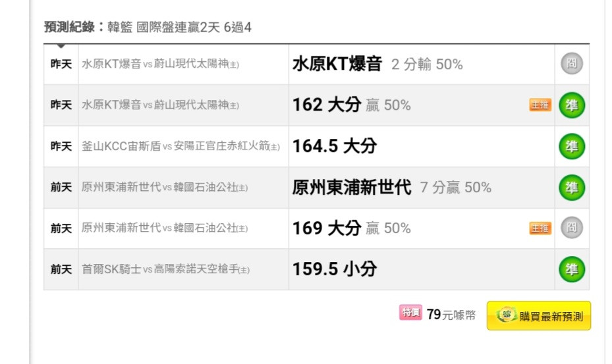Open first 原州東浦新世代 vs 韓國石油公社 matchup
The image size is (612, 364).
[x=165, y=188]
